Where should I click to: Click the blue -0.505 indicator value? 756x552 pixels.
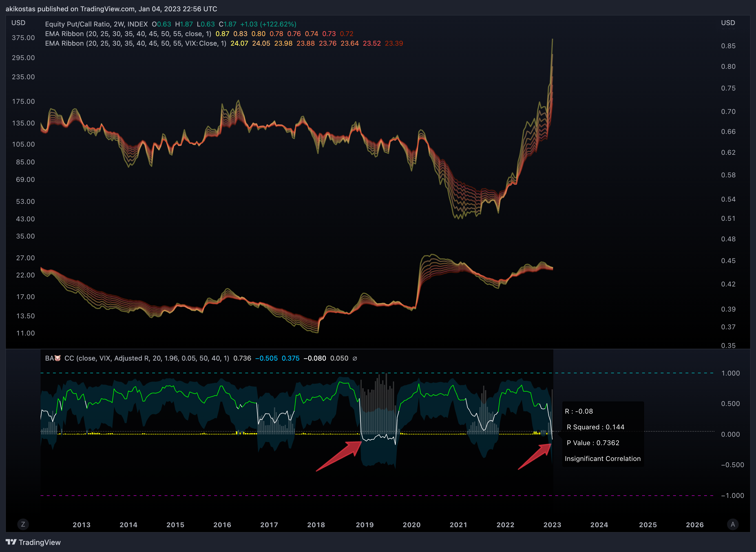click(x=266, y=358)
